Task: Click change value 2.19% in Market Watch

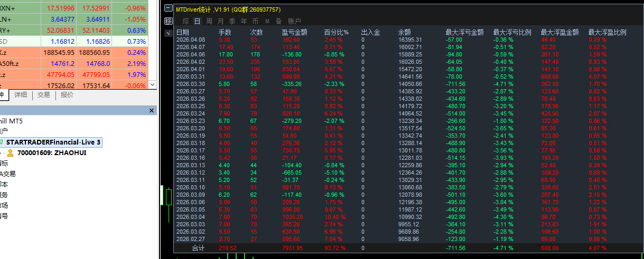Action: (136, 64)
